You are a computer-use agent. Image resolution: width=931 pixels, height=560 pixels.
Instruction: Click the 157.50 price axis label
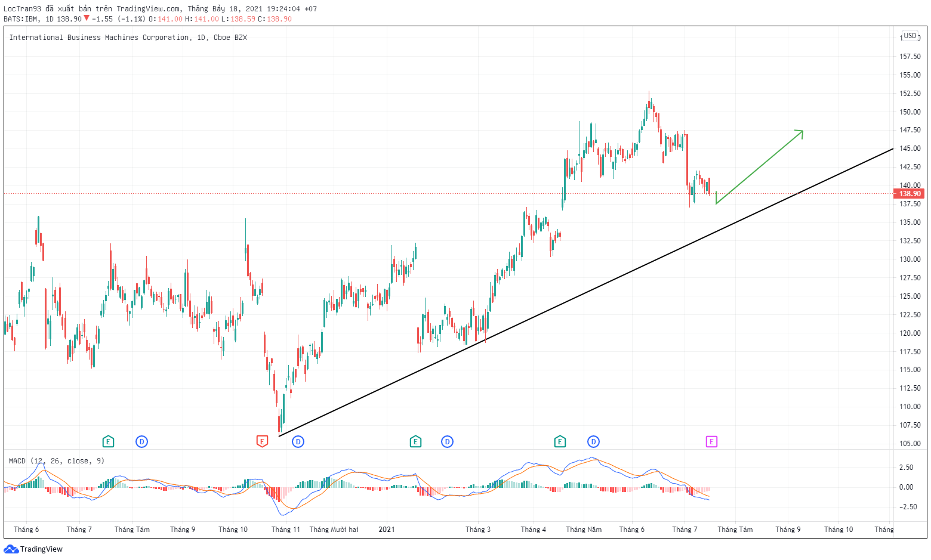coord(910,57)
